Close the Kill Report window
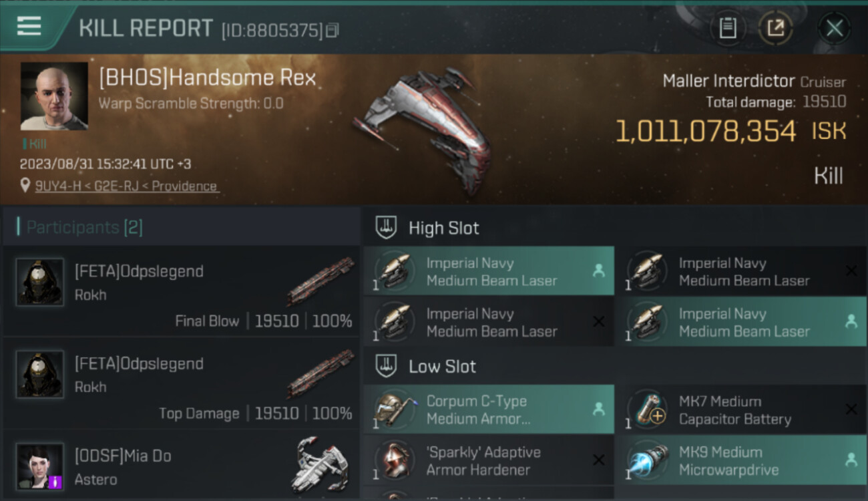 pos(834,28)
